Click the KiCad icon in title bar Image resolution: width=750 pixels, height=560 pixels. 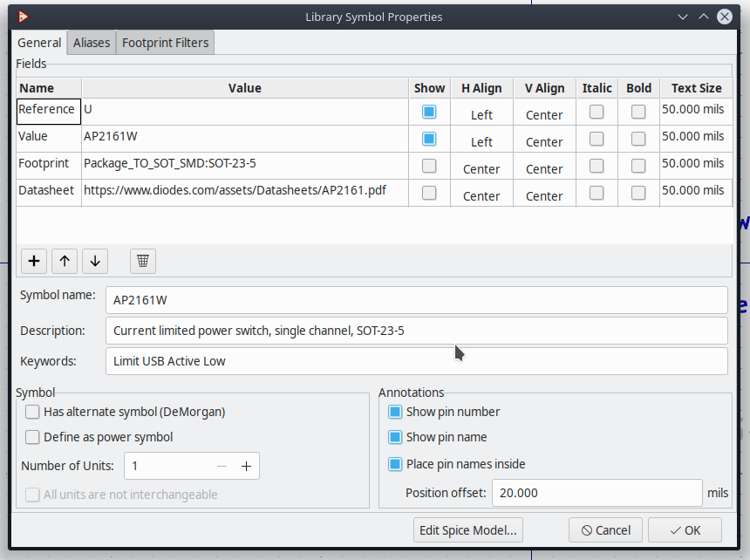24,17
